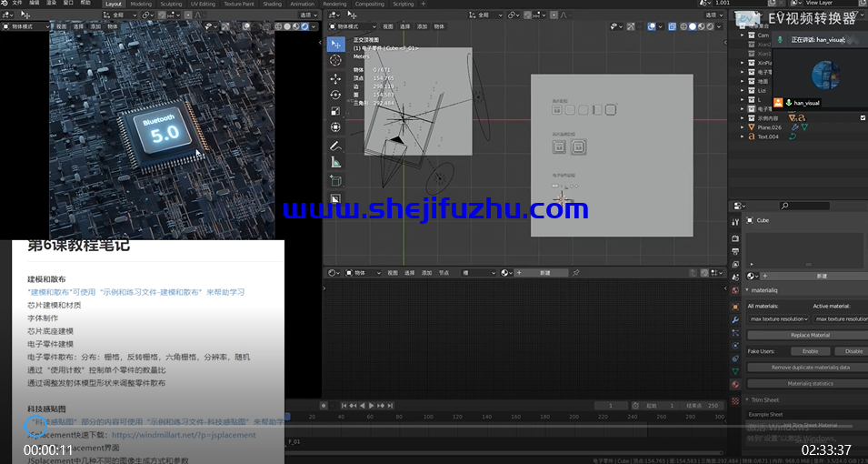Open the 选项 dropdown in the right viewport
868x464 pixels.
(x=714, y=15)
